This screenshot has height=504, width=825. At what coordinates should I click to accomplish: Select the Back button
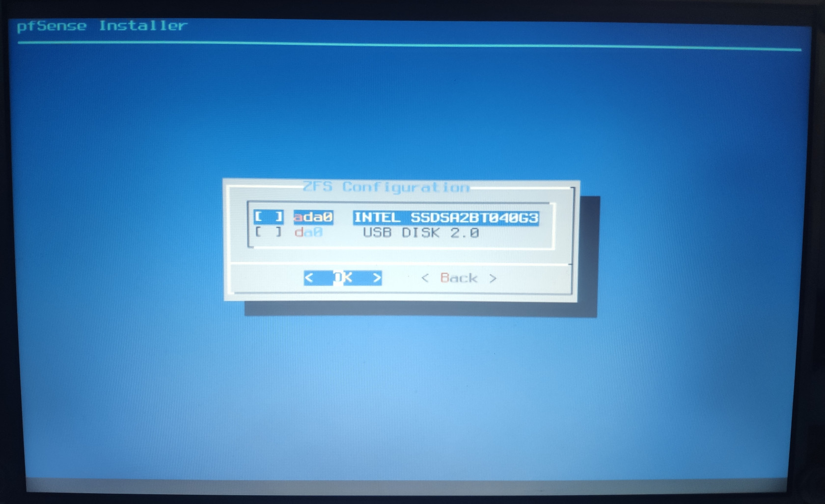coord(459,278)
